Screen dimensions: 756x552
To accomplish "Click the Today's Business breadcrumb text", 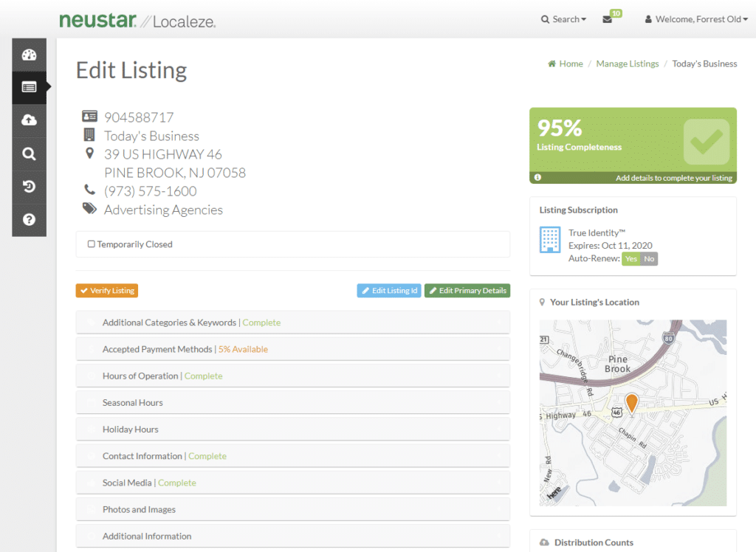I will click(x=704, y=63).
